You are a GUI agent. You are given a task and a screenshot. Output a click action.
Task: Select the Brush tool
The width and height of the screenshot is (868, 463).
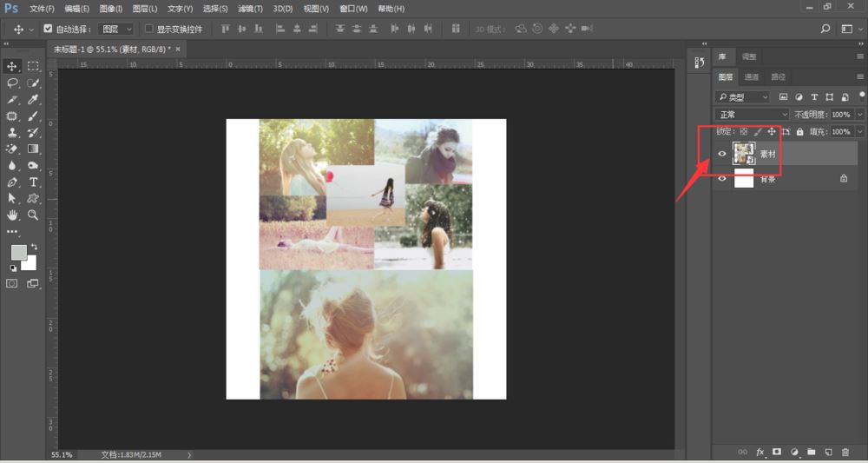tap(33, 116)
